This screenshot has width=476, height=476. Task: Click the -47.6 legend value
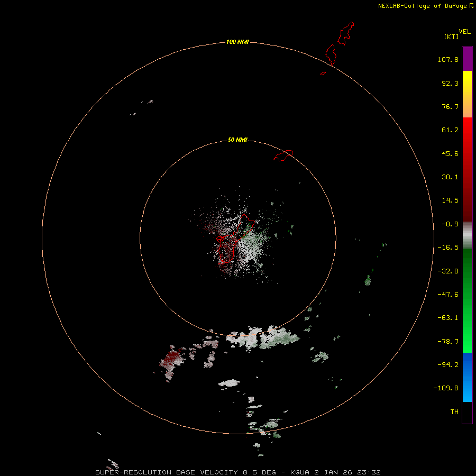pyautogui.click(x=448, y=295)
